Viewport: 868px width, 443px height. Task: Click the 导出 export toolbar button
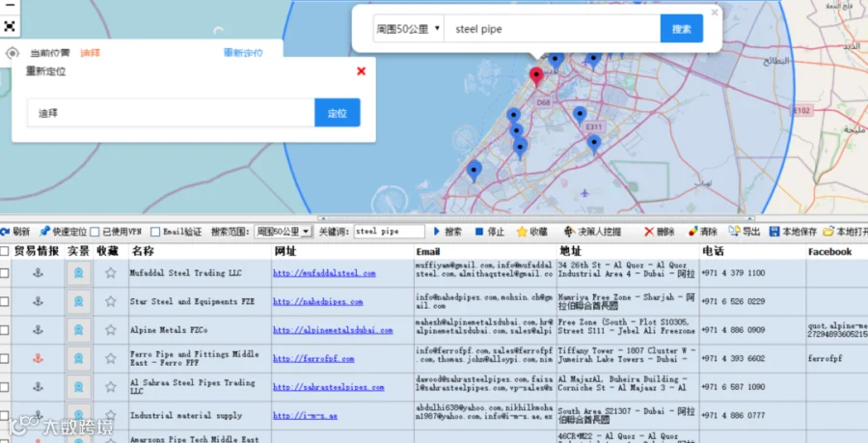click(744, 232)
